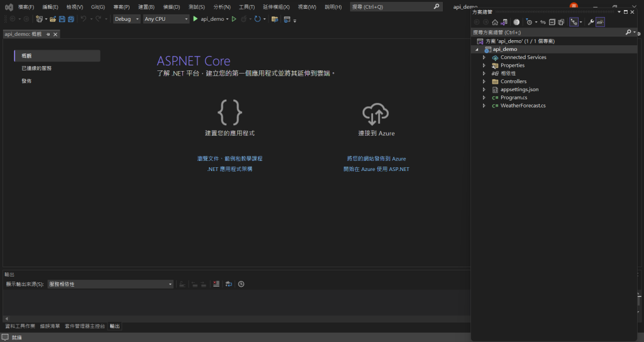This screenshot has width=644, height=342.
Task: Click the main search magnifier icon
Action: 436,6
